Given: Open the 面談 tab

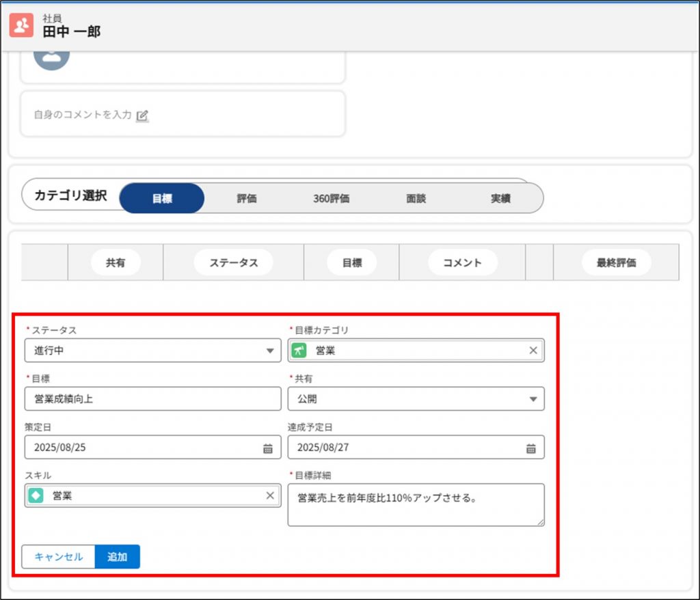Looking at the screenshot, I should (x=416, y=199).
